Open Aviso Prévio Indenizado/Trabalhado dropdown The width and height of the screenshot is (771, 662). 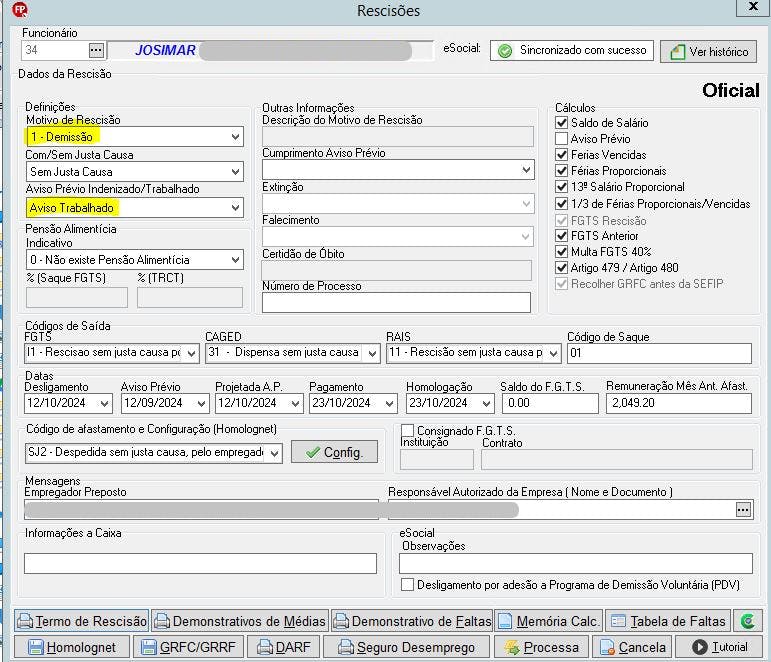tap(235, 208)
